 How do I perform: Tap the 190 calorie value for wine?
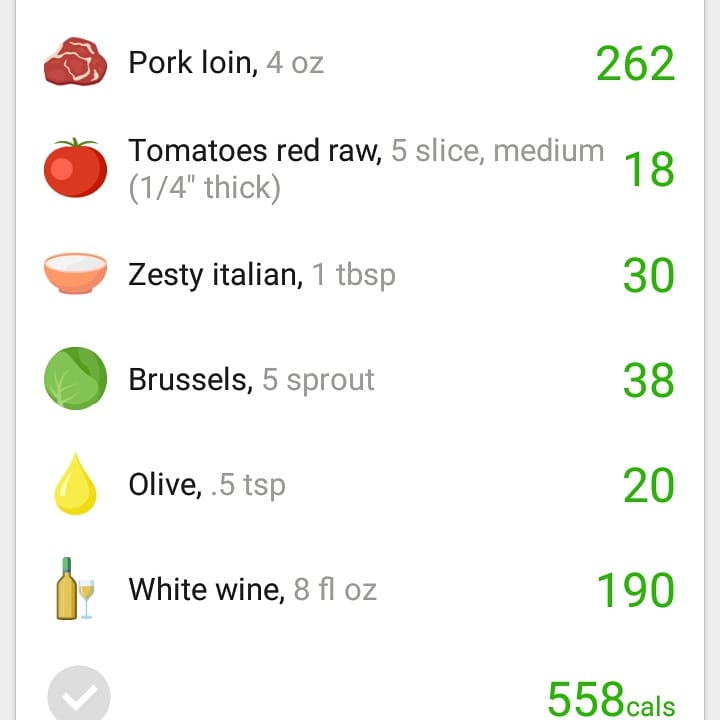pyautogui.click(x=636, y=590)
